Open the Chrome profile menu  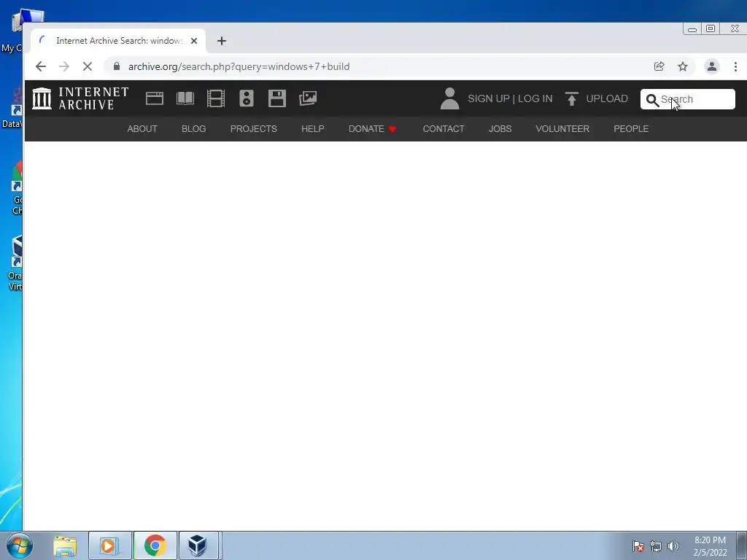712,66
